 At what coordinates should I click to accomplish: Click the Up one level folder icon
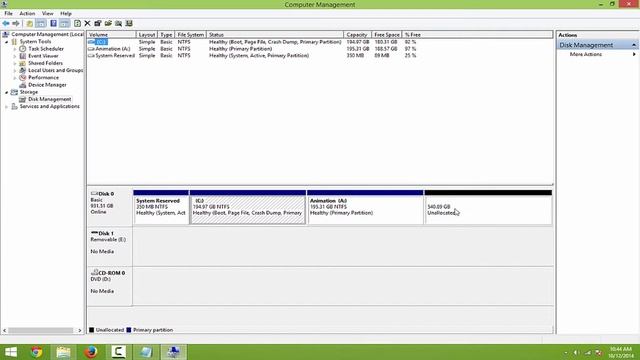[x=29, y=24]
